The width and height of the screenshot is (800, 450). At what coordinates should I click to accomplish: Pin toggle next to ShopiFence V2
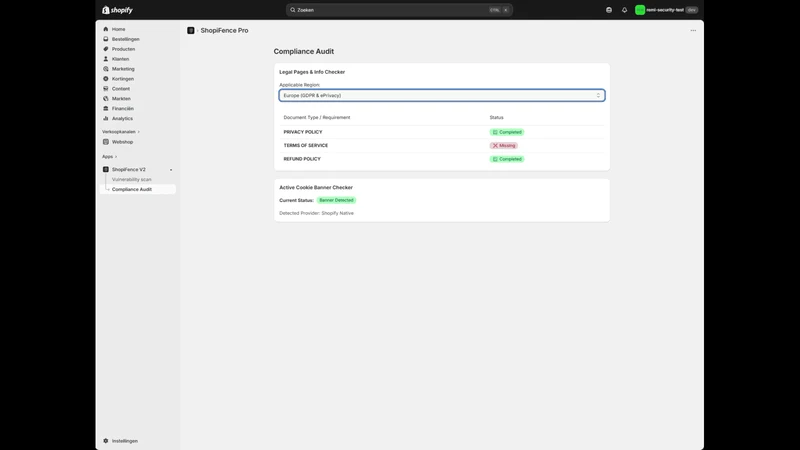(x=171, y=169)
